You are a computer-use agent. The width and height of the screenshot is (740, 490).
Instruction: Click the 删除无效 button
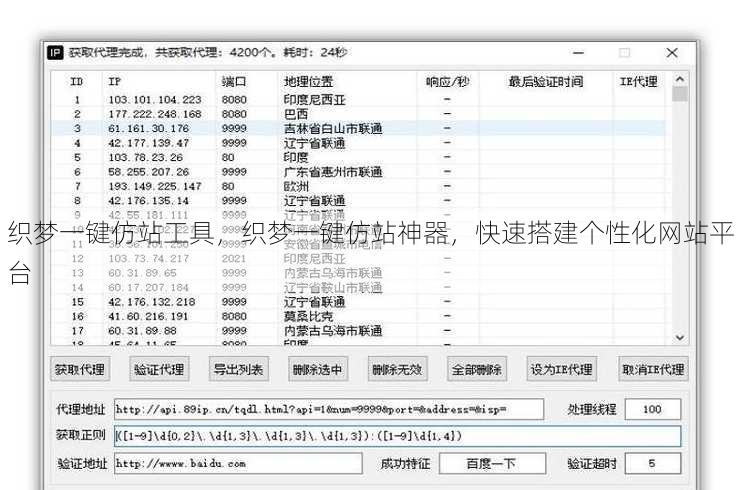397,369
